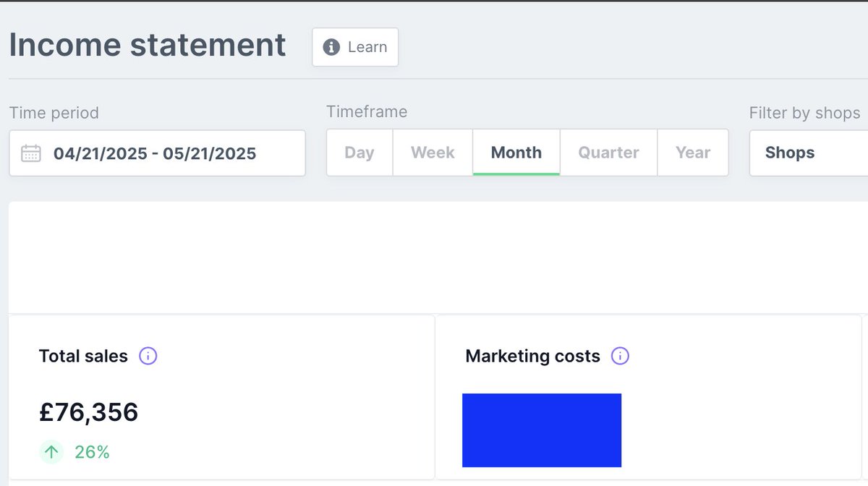
Task: Click the Timeframe label
Action: pos(367,111)
